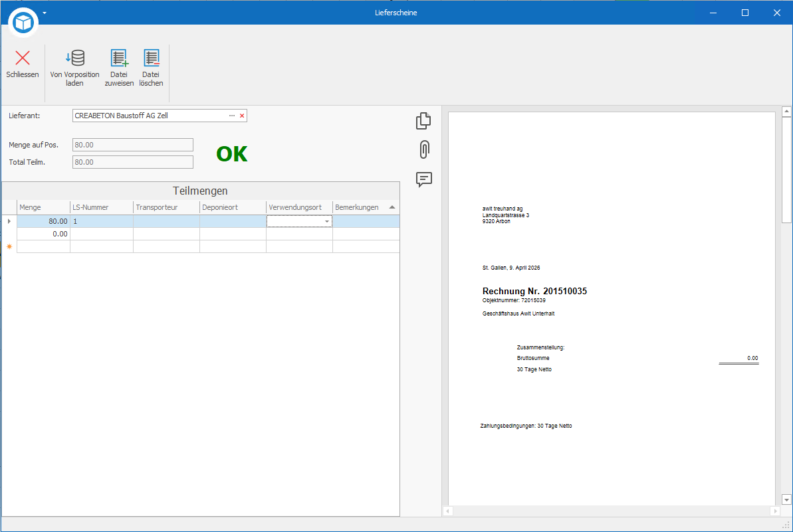The height and width of the screenshot is (532, 793).
Task: Open the application cube logo menu
Action: pyautogui.click(x=23, y=22)
